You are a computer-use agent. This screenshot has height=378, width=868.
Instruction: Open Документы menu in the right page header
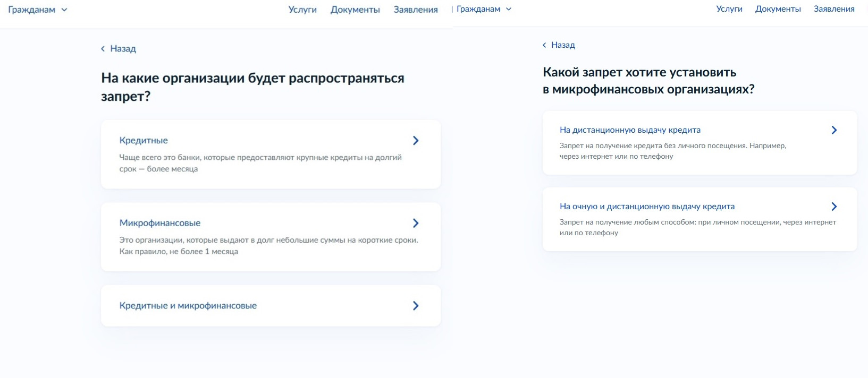point(778,9)
